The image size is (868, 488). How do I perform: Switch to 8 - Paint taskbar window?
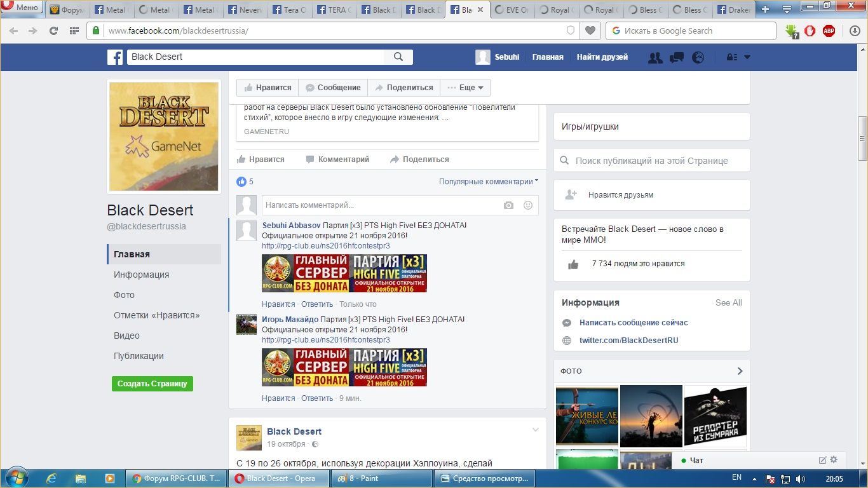pos(380,478)
